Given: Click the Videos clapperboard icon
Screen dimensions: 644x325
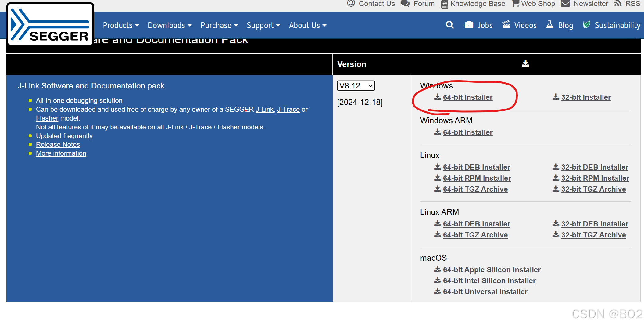Looking at the screenshot, I should click(x=506, y=24).
